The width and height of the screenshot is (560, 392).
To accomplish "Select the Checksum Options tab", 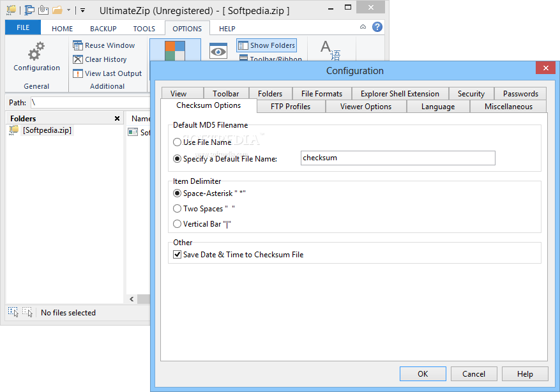I will pos(209,105).
